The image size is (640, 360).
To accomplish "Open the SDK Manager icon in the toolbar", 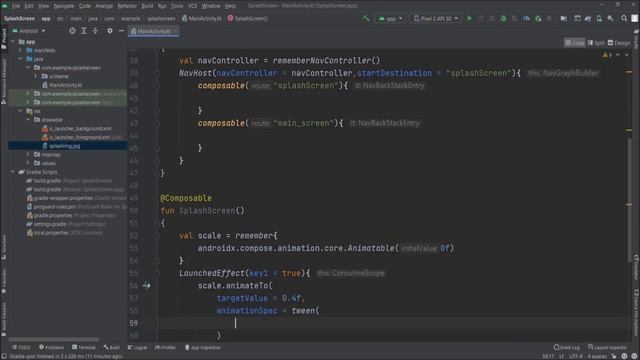I will pyautogui.click(x=611, y=18).
